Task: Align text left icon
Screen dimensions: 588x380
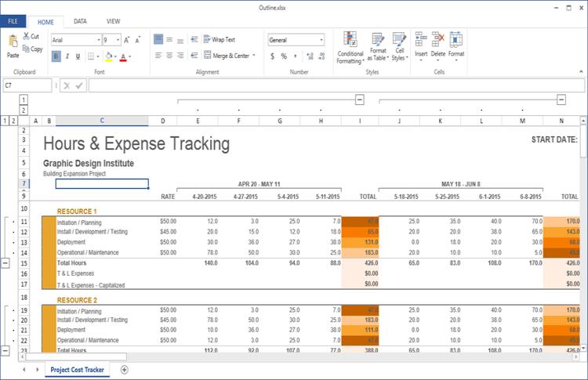Action: [158, 56]
